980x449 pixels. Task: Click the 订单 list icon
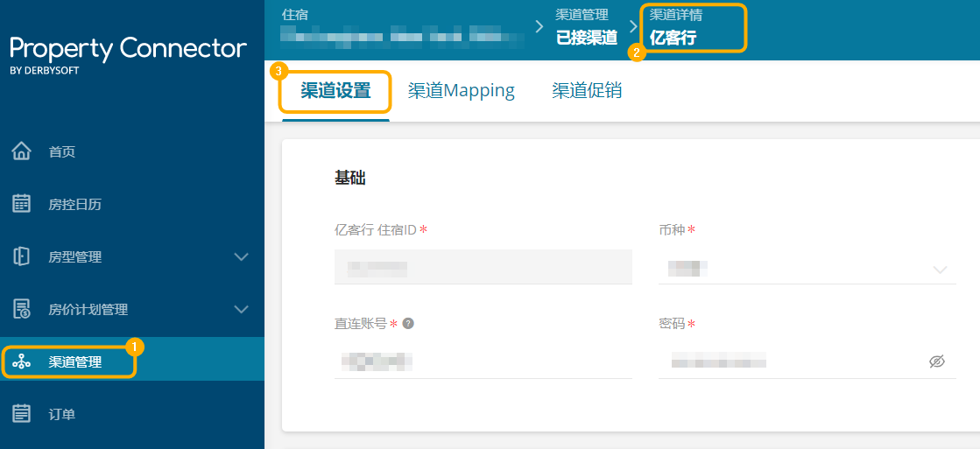point(21,413)
